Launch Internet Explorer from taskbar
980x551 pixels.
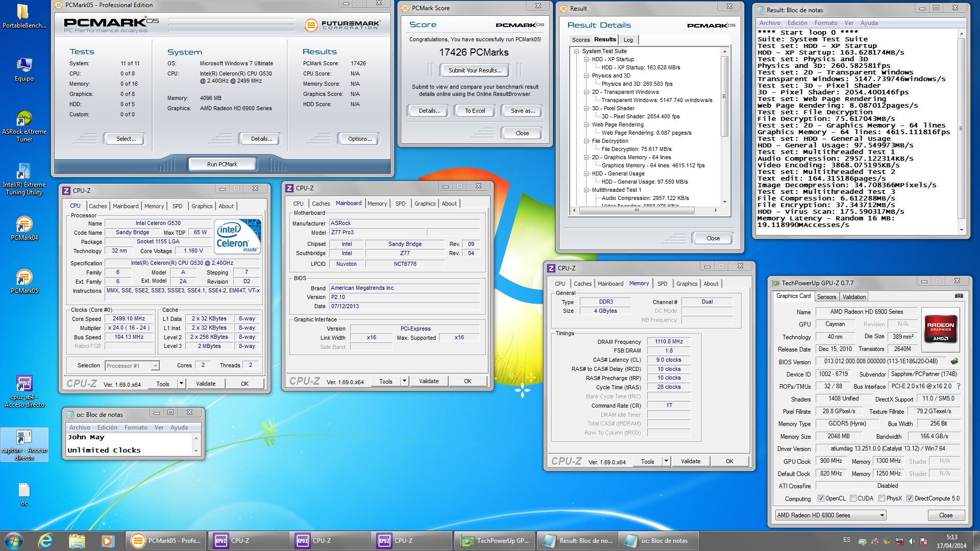click(x=45, y=541)
